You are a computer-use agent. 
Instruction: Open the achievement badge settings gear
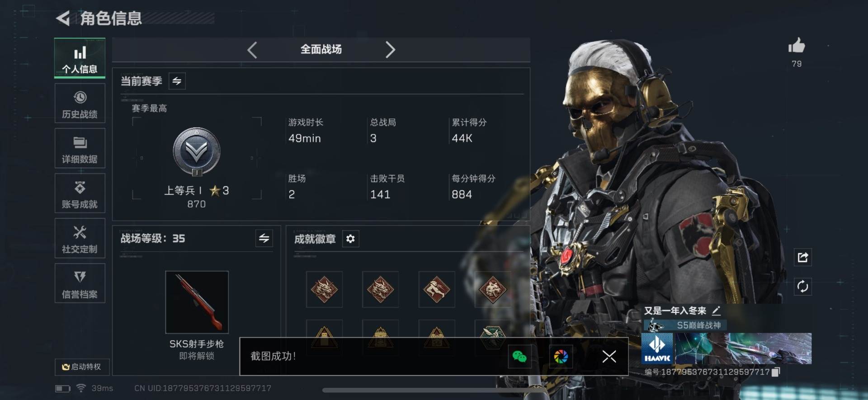(x=350, y=239)
